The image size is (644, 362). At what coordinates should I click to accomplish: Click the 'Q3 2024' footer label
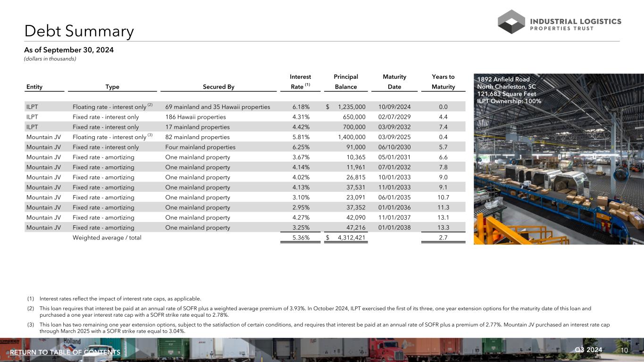(588, 350)
